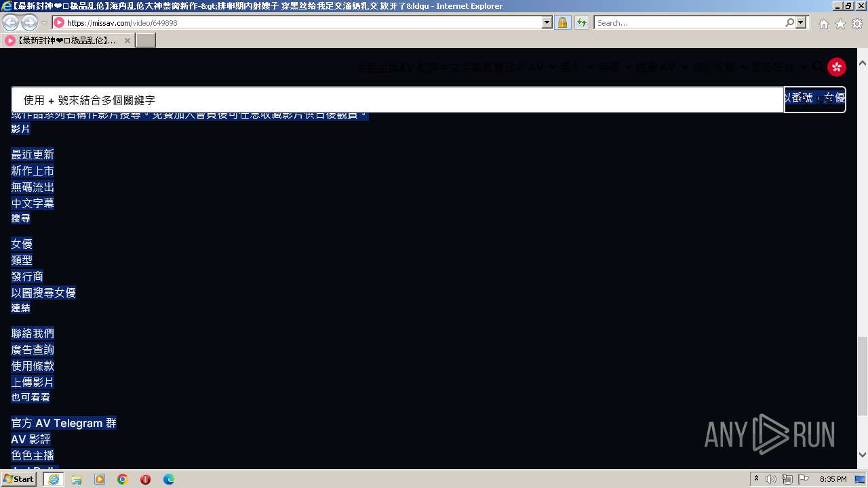Click Internet Explorer taskbar icon
The width and height of the screenshot is (868, 488).
[x=54, y=479]
